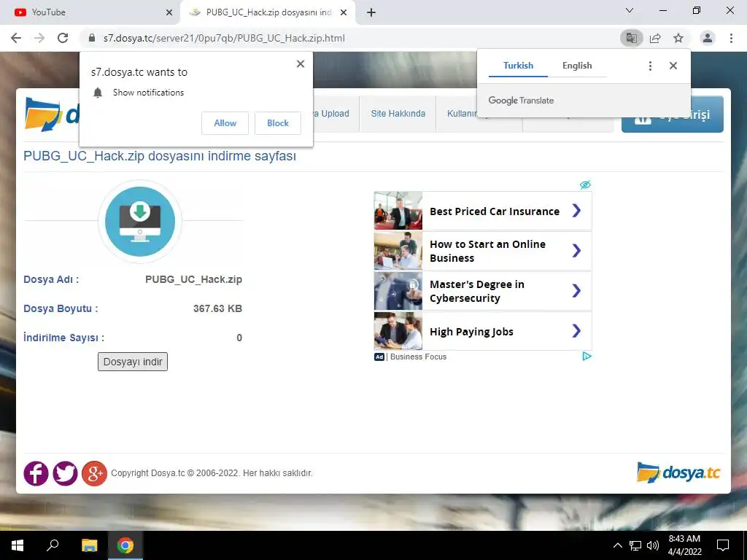Show hidden system tray icons

tap(617, 545)
